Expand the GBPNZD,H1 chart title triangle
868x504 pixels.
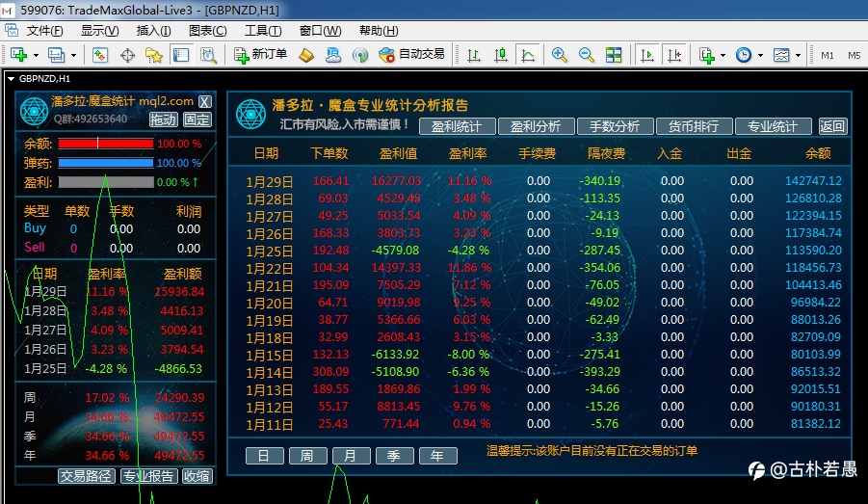click(x=11, y=79)
